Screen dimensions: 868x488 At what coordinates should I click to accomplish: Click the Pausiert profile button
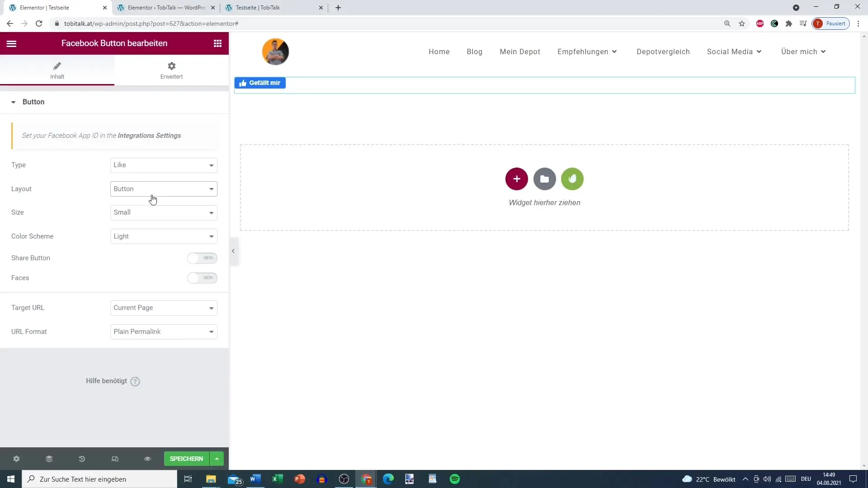click(x=831, y=23)
